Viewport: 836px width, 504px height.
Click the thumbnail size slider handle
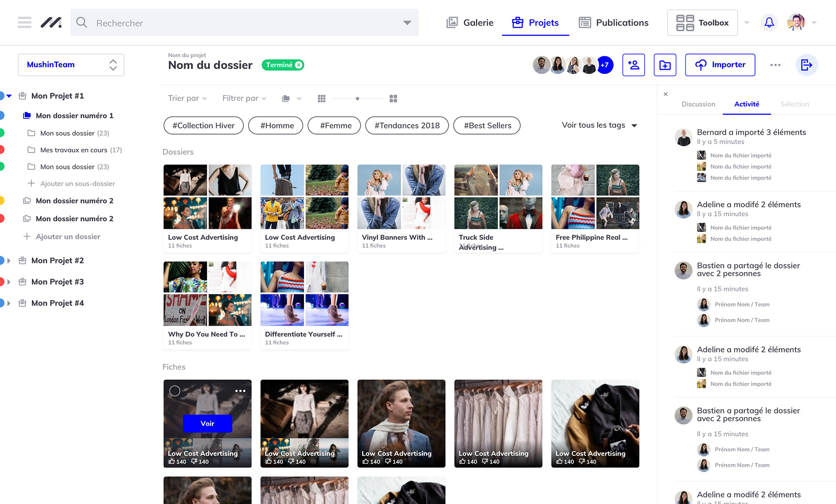(357, 99)
